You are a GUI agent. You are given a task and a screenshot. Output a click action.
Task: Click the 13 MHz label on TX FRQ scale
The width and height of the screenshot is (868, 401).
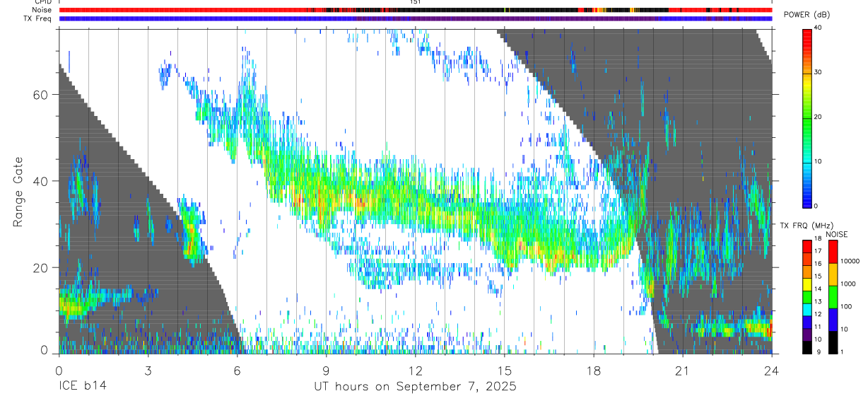[818, 301]
